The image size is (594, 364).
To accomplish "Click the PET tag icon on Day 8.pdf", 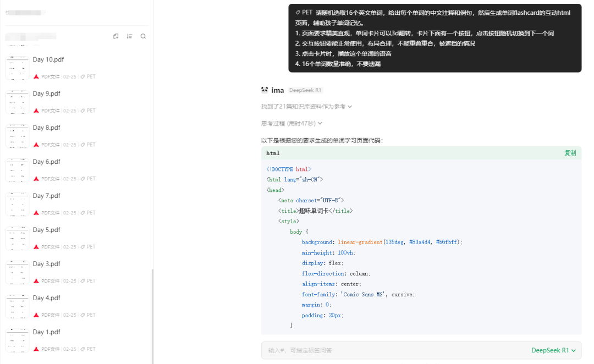I will pyautogui.click(x=82, y=145).
